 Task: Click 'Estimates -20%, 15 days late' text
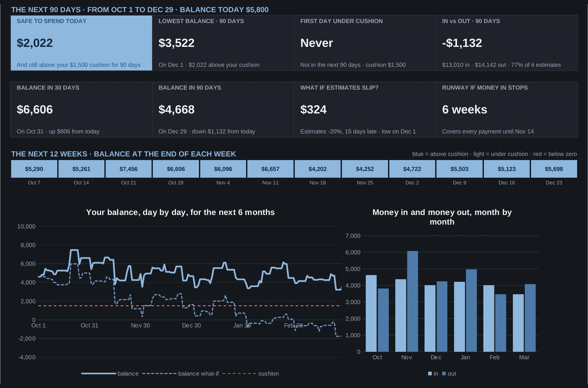pyautogui.click(x=338, y=132)
